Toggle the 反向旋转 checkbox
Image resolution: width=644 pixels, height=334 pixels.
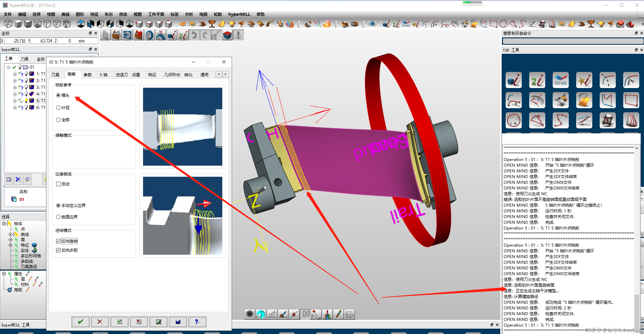click(58, 241)
